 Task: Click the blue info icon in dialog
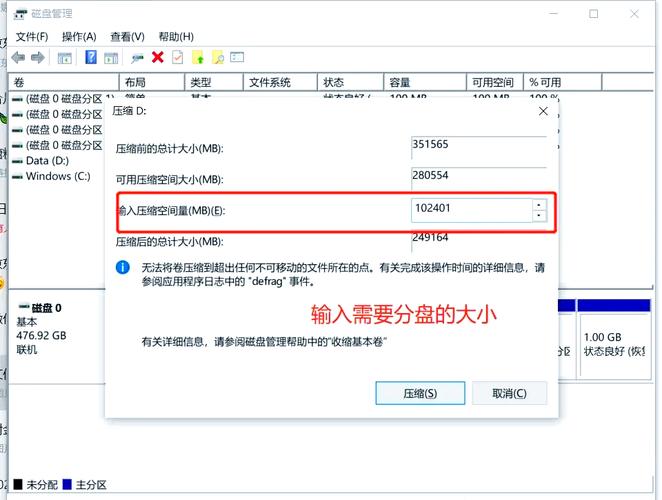[x=122, y=267]
